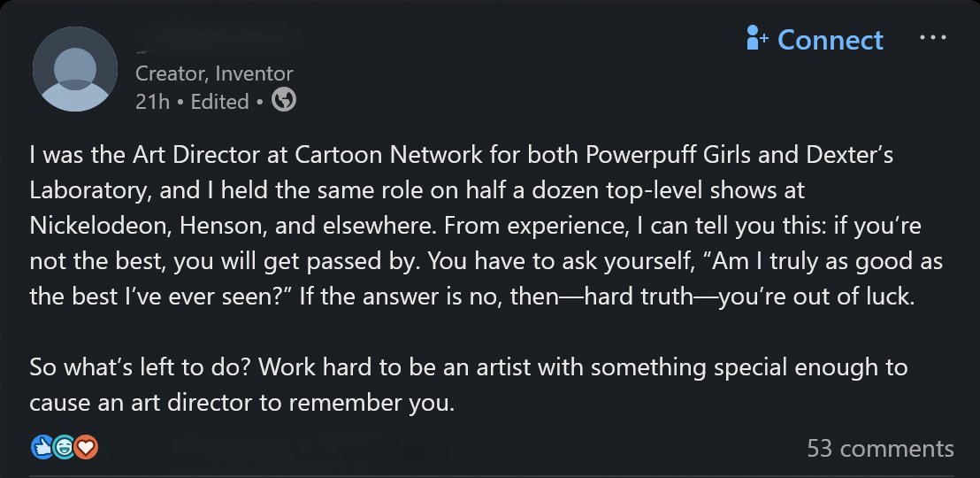
Task: Click the globe public visibility icon
Action: [283, 100]
